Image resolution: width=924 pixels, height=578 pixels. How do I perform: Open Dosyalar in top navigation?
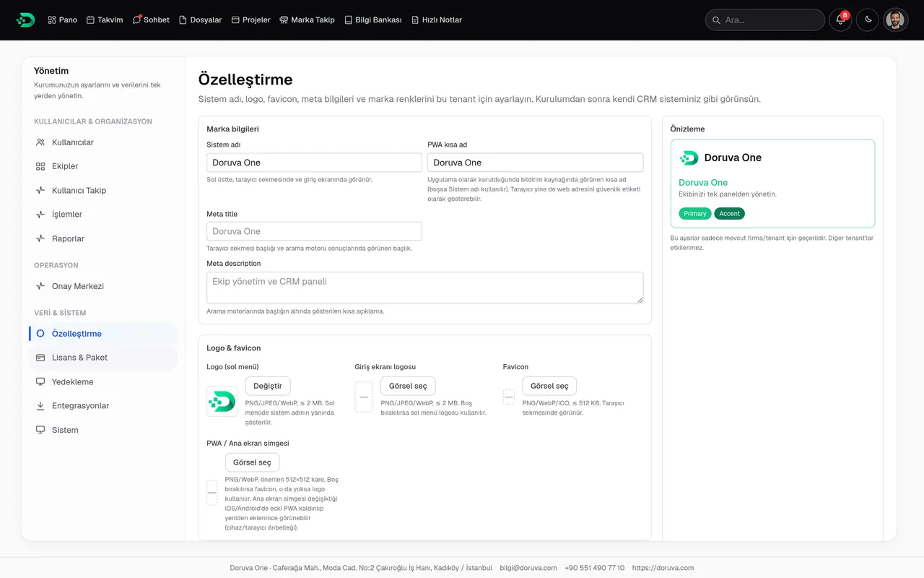point(200,20)
